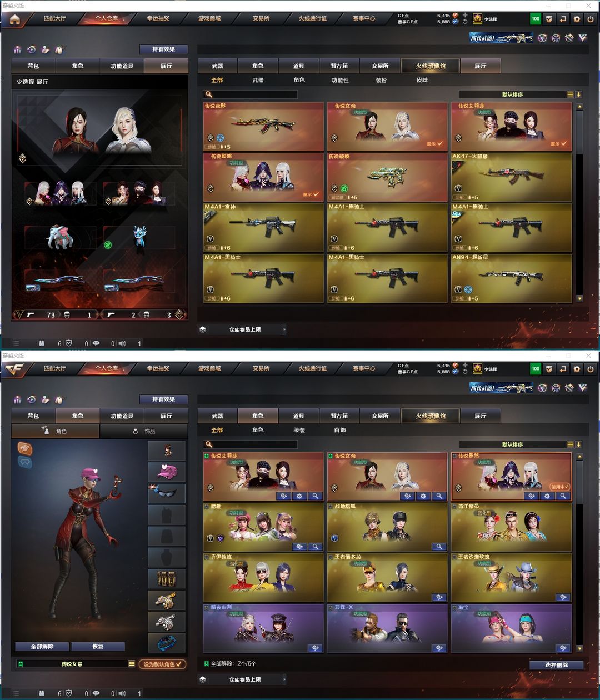The width and height of the screenshot is (600, 700).
Task: Click the search magnifier icon in the upper window
Action: tap(209, 94)
